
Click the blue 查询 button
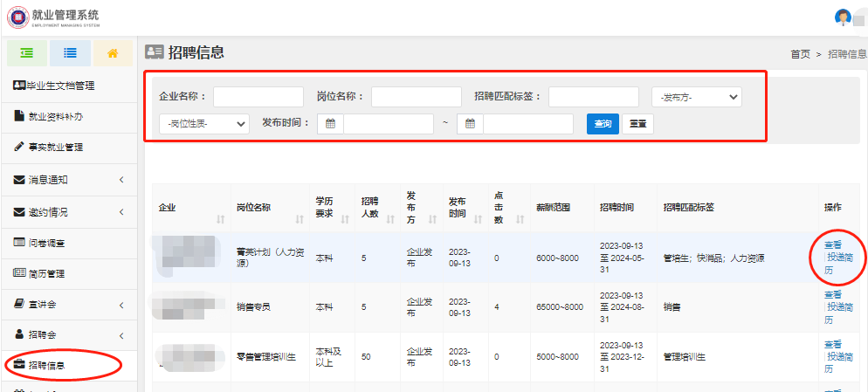pos(603,124)
